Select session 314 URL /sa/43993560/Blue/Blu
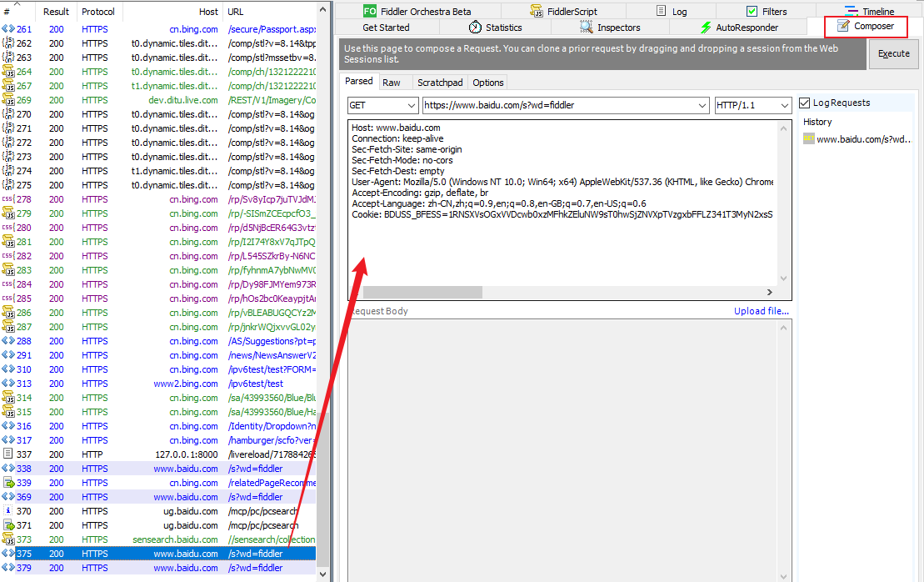The width and height of the screenshot is (924, 582). 272,398
